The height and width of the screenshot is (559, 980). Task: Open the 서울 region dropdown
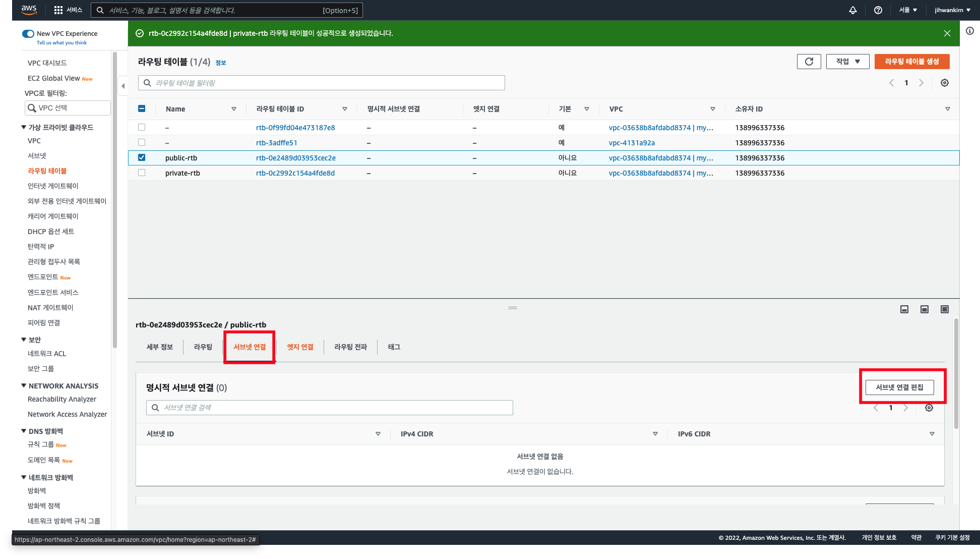pos(907,10)
